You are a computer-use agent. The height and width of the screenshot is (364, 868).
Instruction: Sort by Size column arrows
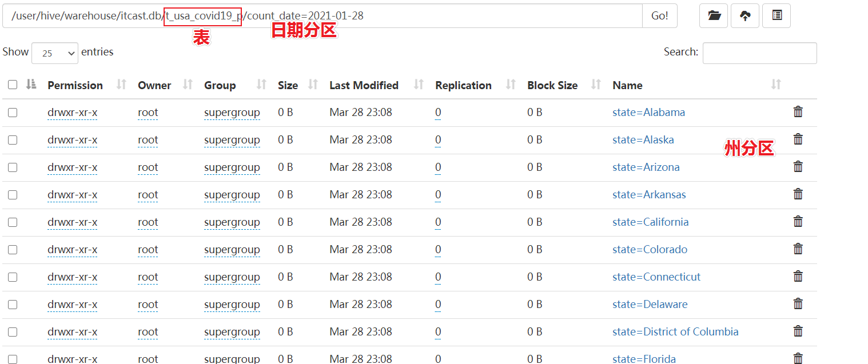pyautogui.click(x=313, y=85)
